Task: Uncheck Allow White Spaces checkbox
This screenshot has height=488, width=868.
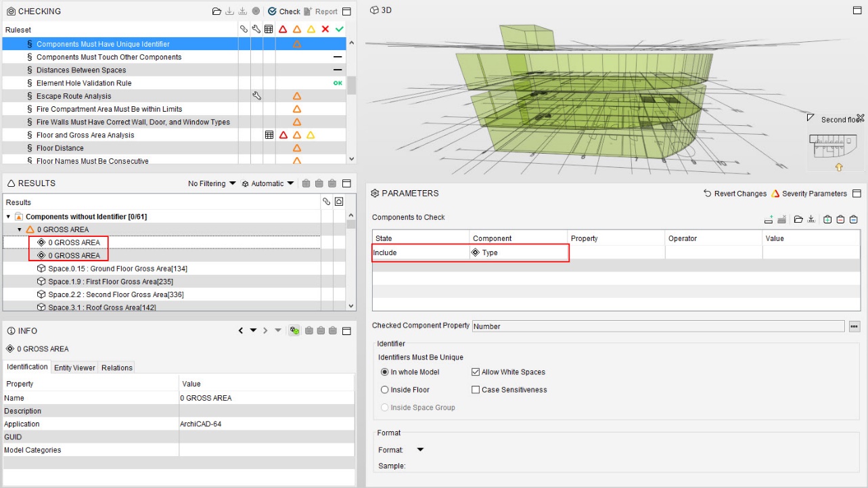Action: pyautogui.click(x=476, y=372)
